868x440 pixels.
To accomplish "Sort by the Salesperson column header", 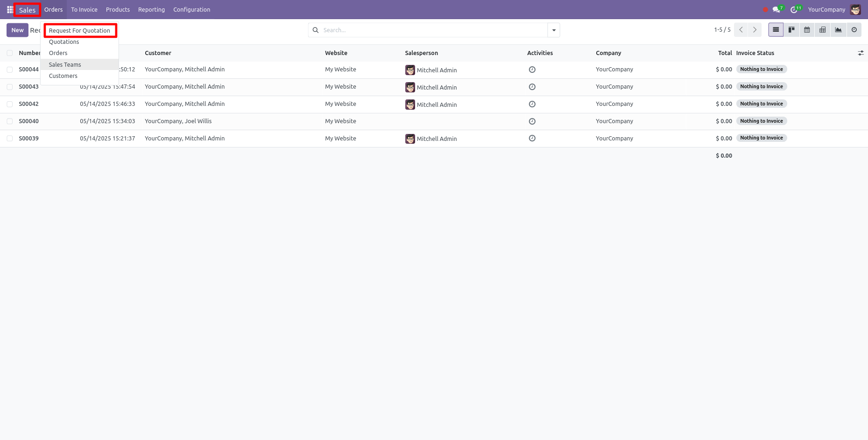I will (x=421, y=53).
